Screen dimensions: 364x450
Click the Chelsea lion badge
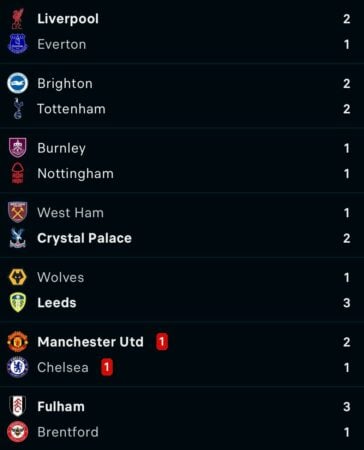pyautogui.click(x=18, y=367)
